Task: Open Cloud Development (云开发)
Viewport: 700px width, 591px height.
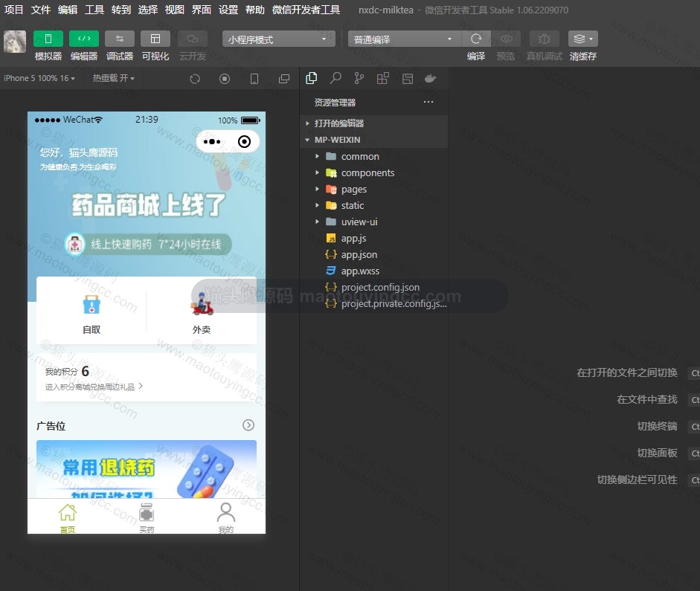Action: click(193, 39)
